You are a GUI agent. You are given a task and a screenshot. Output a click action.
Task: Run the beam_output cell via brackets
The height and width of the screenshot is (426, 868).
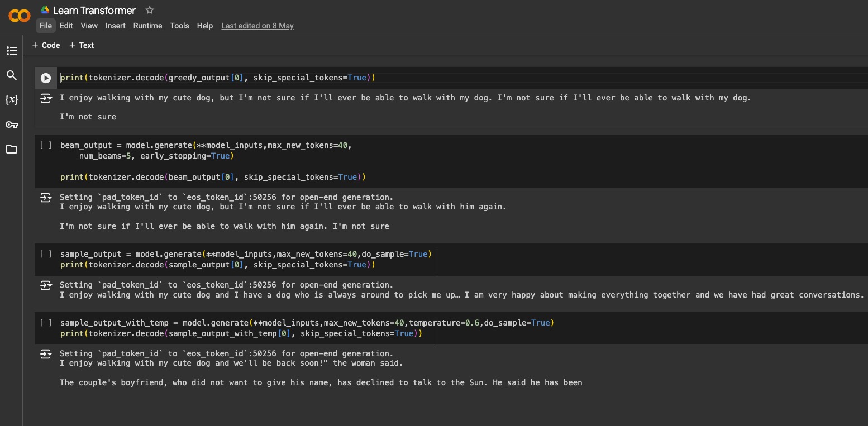(x=46, y=145)
